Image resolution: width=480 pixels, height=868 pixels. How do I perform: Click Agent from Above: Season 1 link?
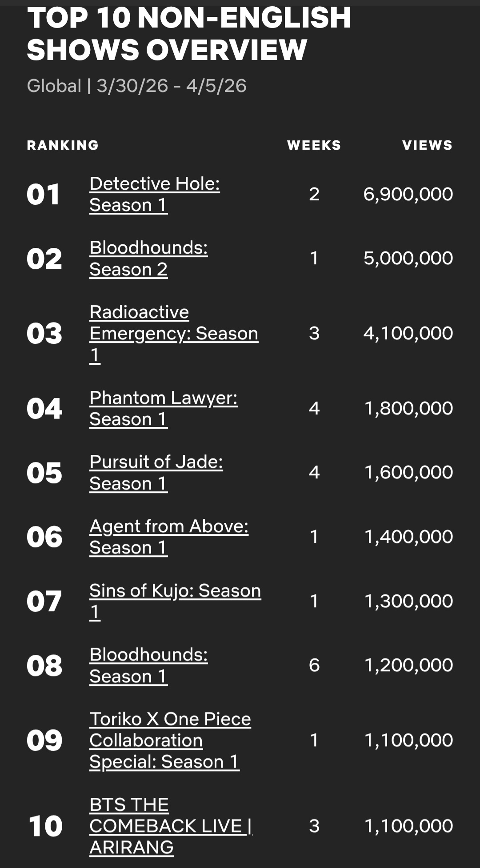[168, 537]
